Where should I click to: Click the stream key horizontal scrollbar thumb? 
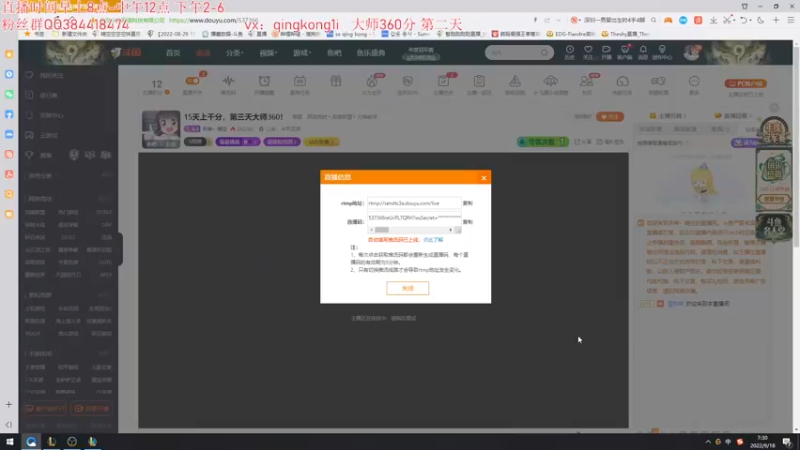(x=382, y=230)
